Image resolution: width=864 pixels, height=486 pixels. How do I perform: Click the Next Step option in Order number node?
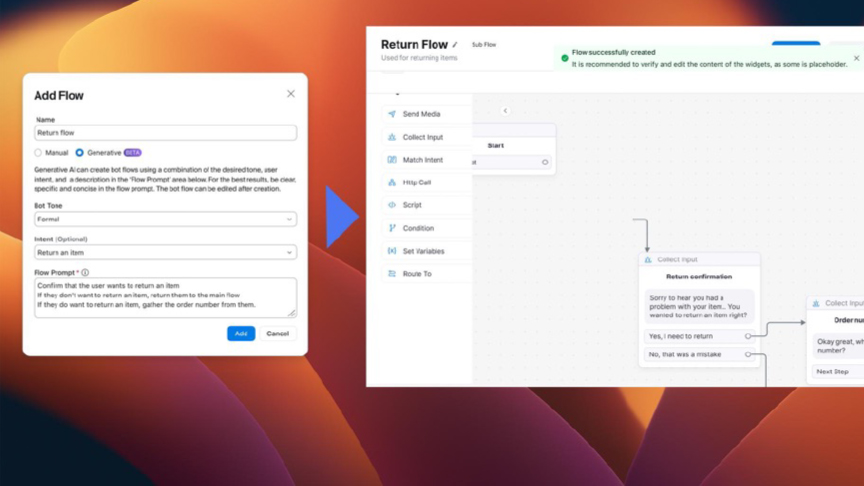(x=838, y=371)
